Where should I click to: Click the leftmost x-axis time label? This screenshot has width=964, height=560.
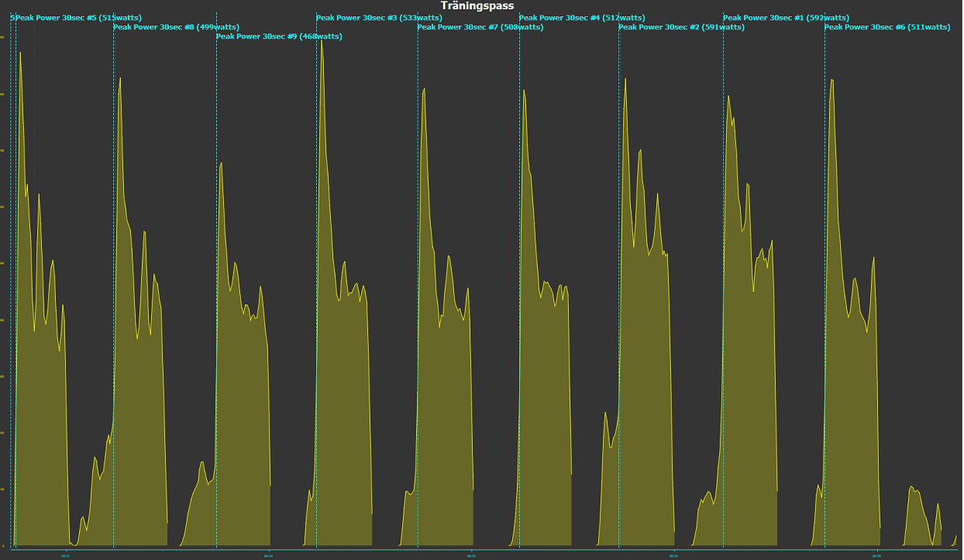tap(65, 555)
